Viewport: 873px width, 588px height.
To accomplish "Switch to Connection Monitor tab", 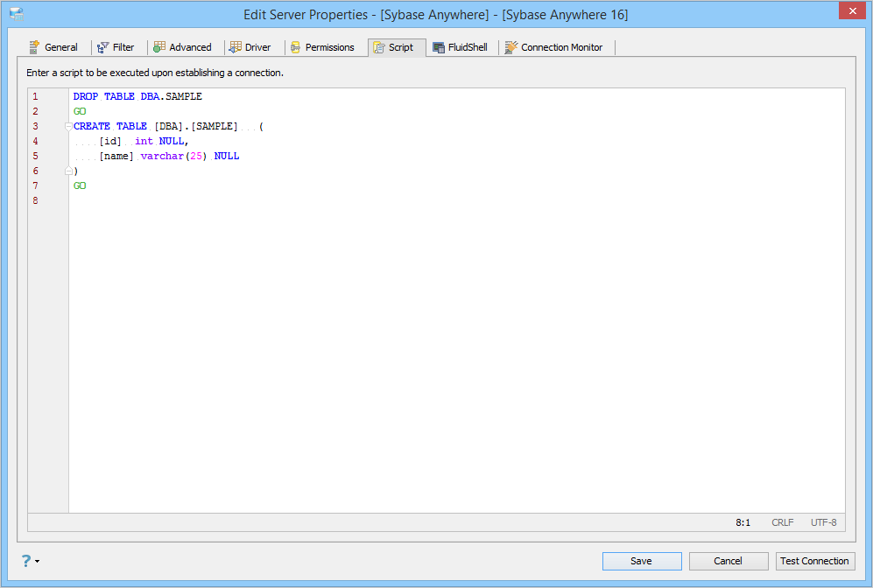I will pyautogui.click(x=554, y=47).
